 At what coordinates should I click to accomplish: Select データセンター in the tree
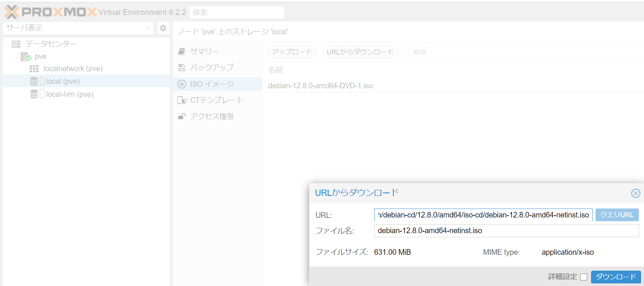click(x=51, y=44)
